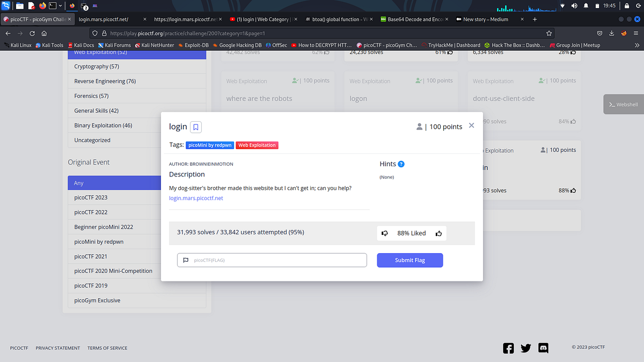Click the thumbs-down icon on the login challenge

point(385,233)
